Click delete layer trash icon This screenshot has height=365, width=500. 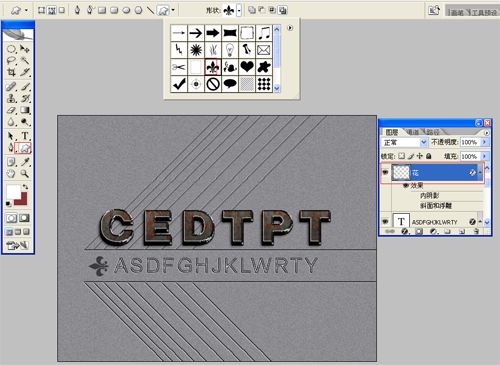[x=476, y=231]
